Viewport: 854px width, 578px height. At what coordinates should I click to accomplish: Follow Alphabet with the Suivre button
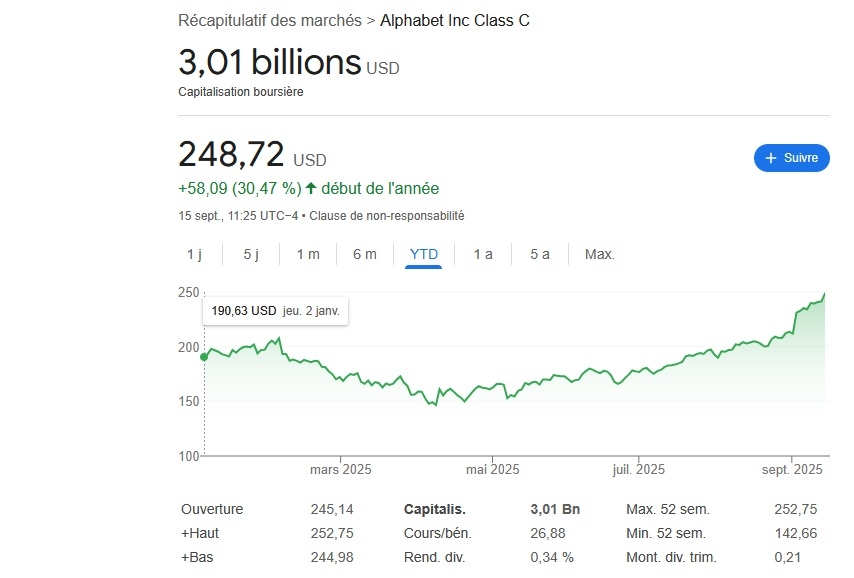pyautogui.click(x=791, y=158)
